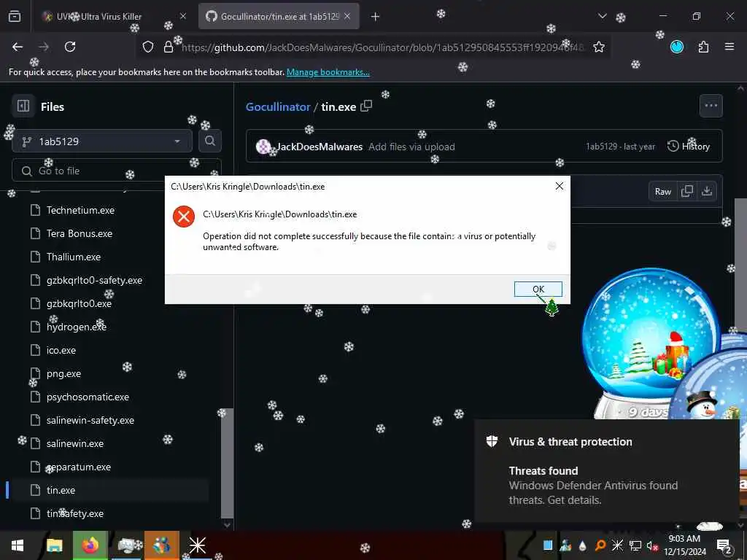Close the tin.exe error dialog
747x560 pixels.
[560, 186]
